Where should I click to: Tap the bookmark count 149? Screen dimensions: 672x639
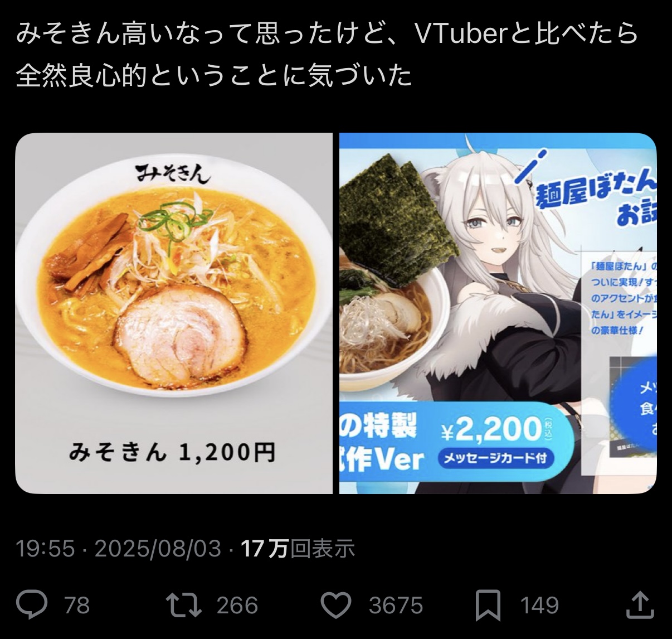539,606
